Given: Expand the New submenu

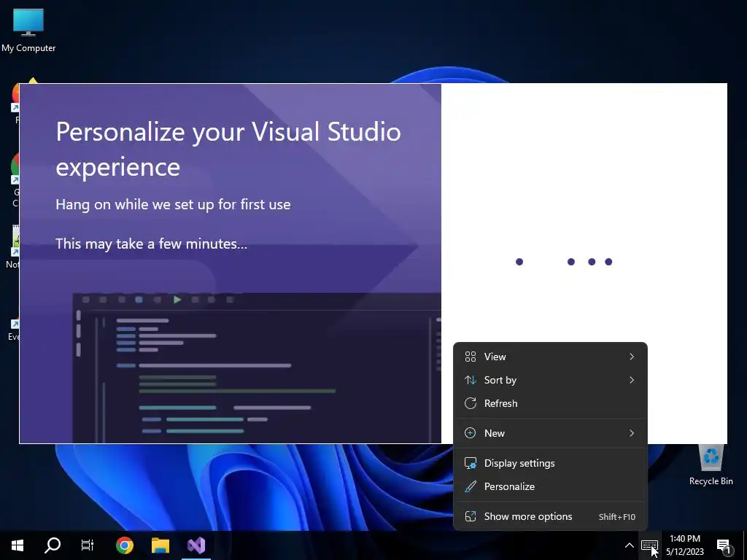Looking at the screenshot, I should click(x=550, y=433).
